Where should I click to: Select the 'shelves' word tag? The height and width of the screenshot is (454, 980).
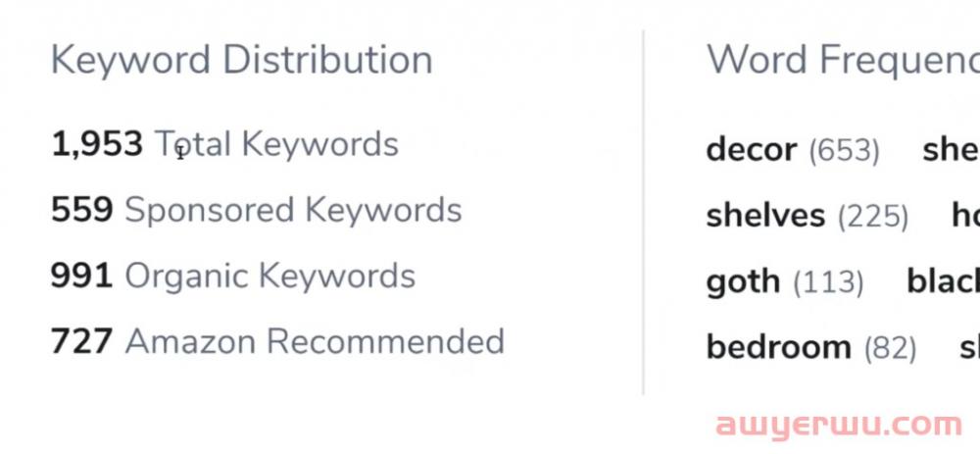coord(765,216)
